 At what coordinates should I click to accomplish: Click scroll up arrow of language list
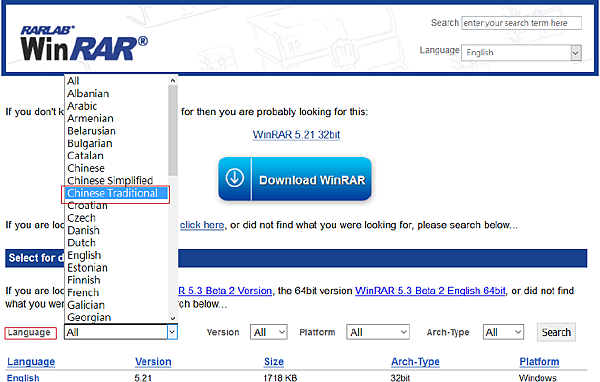173,80
